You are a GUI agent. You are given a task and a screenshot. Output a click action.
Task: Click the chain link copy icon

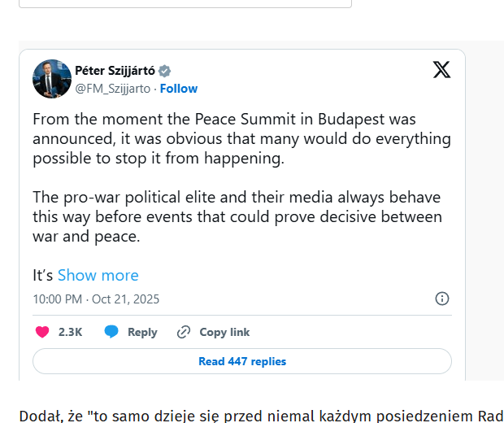click(184, 332)
